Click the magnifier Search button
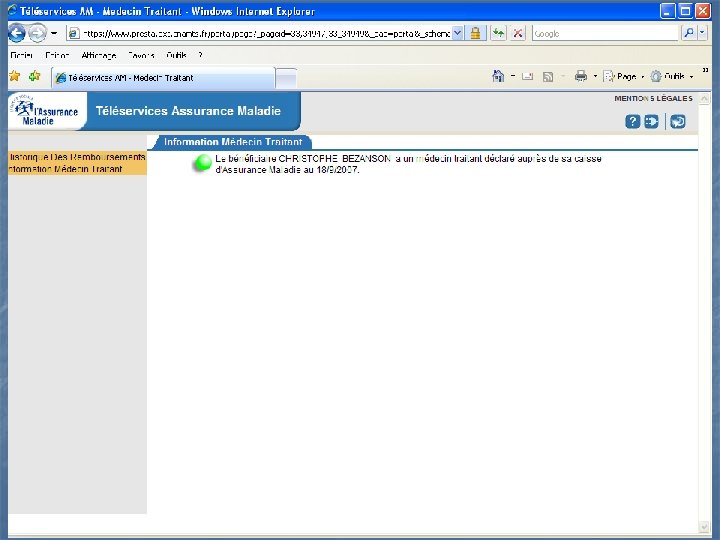Viewport: 720px width, 540px height. [689, 33]
